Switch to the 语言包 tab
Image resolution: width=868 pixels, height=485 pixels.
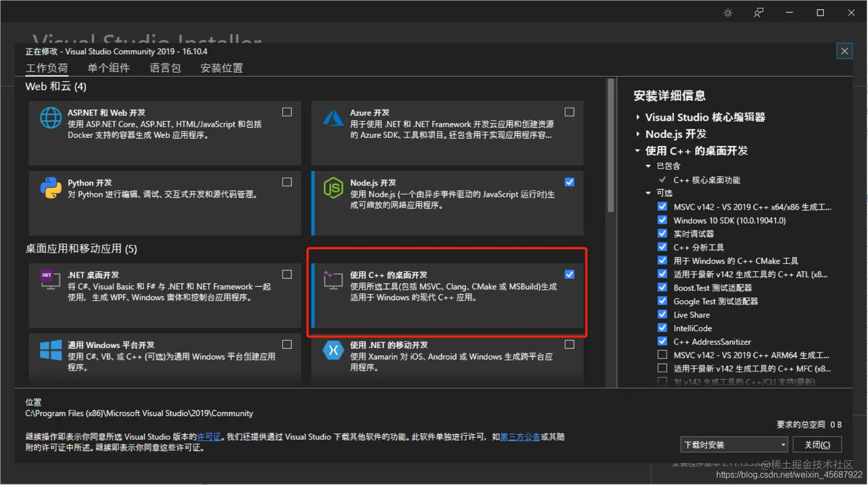[165, 68]
